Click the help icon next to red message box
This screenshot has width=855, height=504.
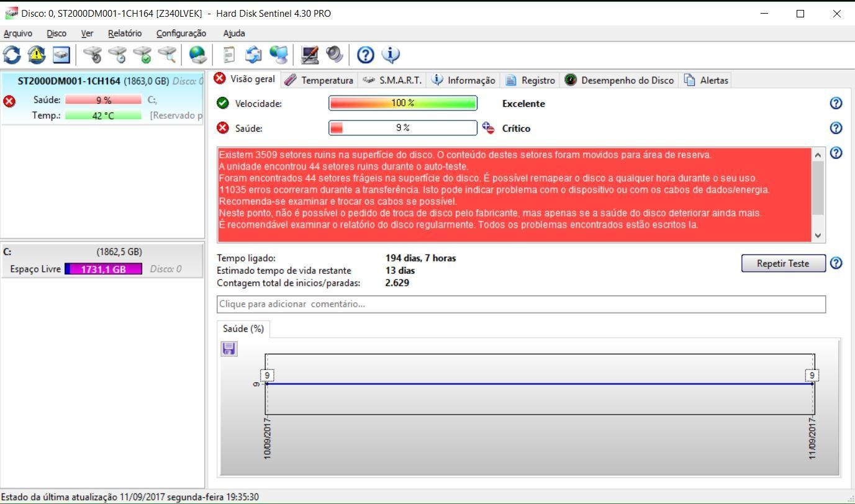click(836, 153)
